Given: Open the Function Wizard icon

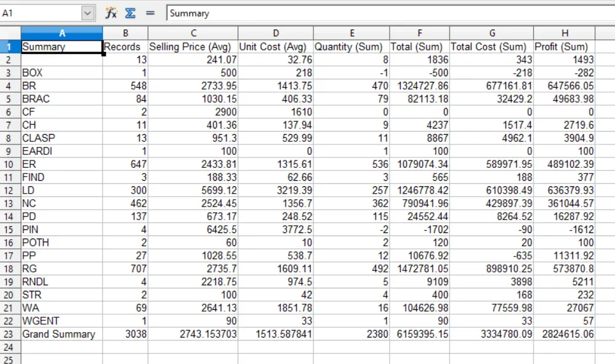Looking at the screenshot, I should click(111, 13).
